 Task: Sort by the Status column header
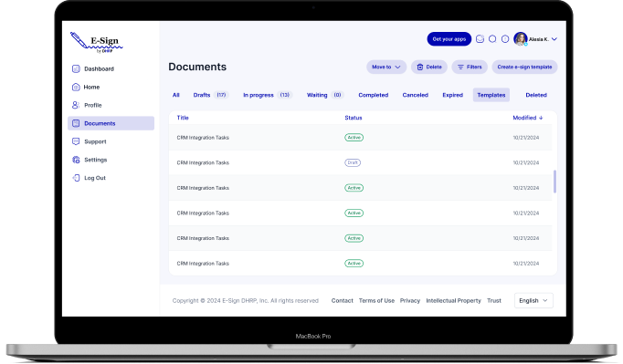(354, 118)
